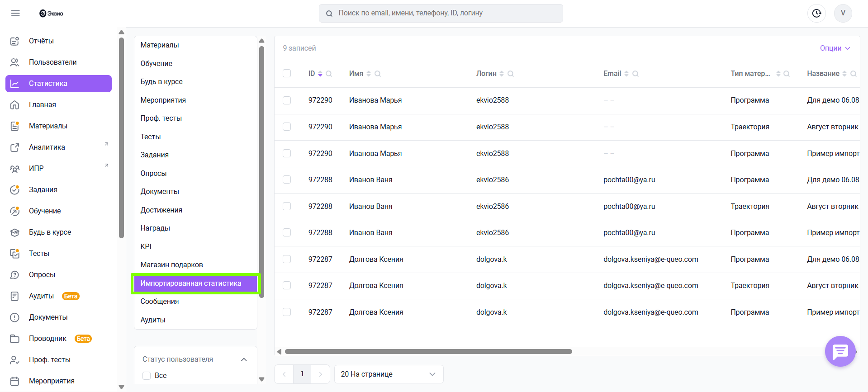The height and width of the screenshot is (392, 868).
Task: Go to page 1
Action: (x=302, y=374)
